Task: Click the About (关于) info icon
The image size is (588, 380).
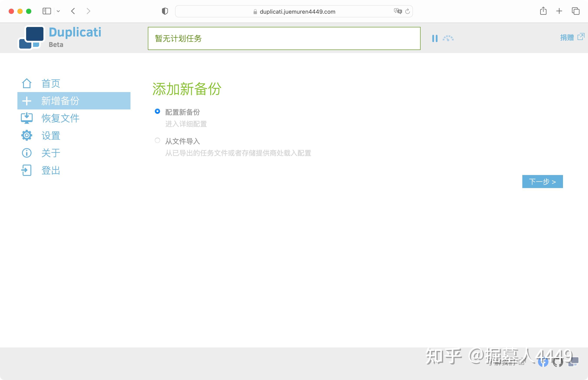Action: (27, 153)
